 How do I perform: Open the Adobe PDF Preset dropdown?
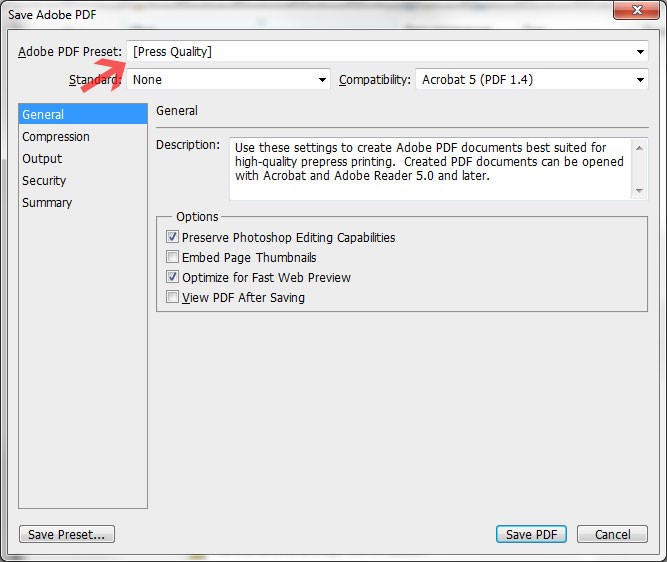point(387,51)
